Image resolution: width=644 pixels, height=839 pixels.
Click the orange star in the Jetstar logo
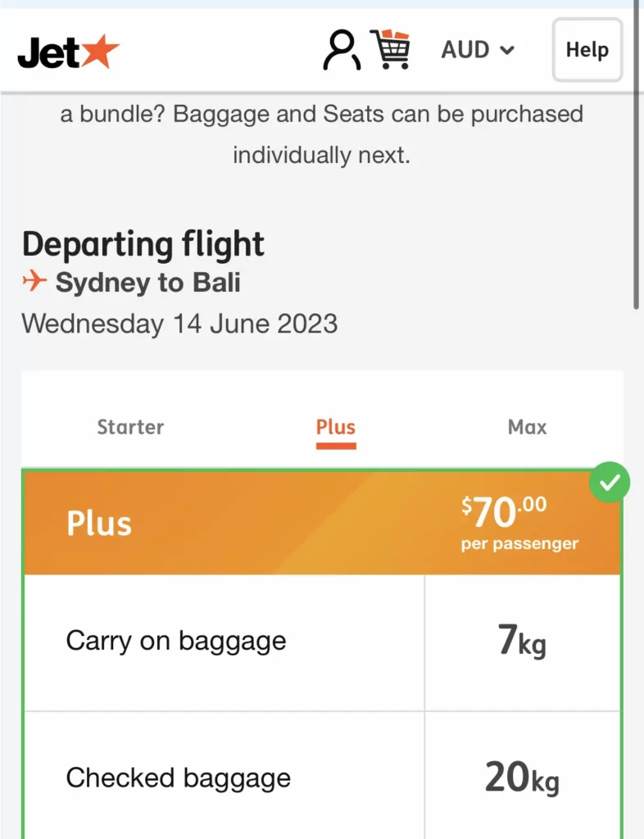pyautogui.click(x=100, y=50)
